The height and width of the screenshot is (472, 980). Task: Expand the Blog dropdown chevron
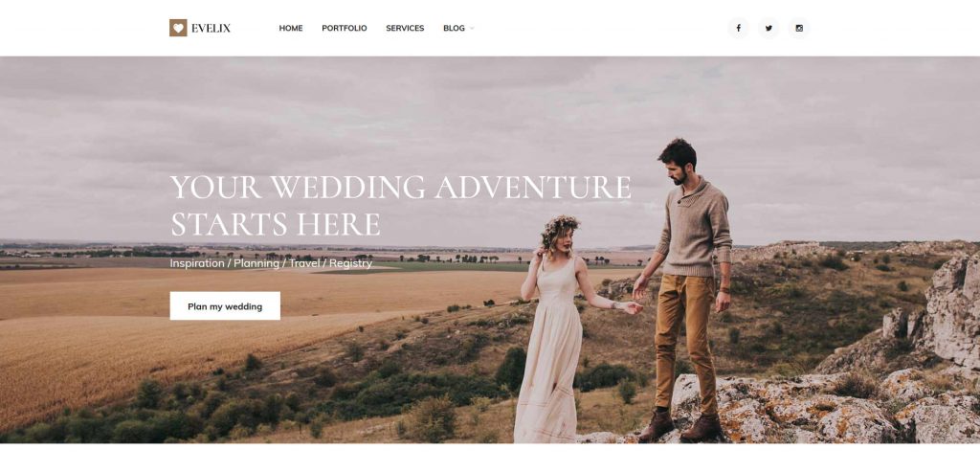472,29
